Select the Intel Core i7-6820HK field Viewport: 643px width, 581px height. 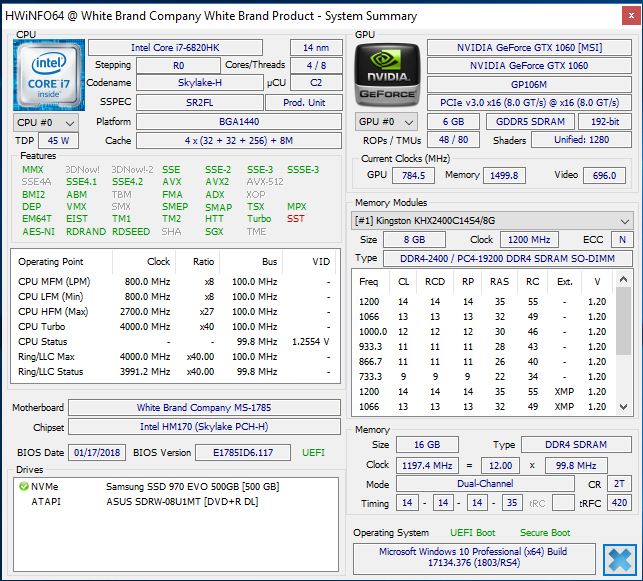pyautogui.click(x=176, y=48)
